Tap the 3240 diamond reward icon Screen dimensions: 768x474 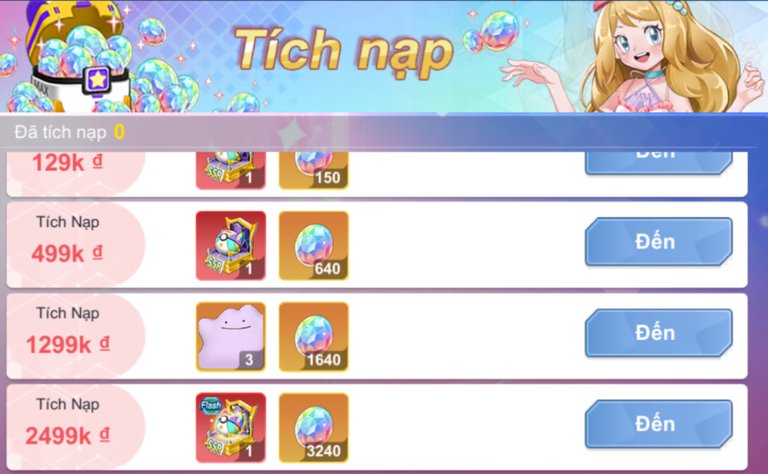click(x=313, y=428)
